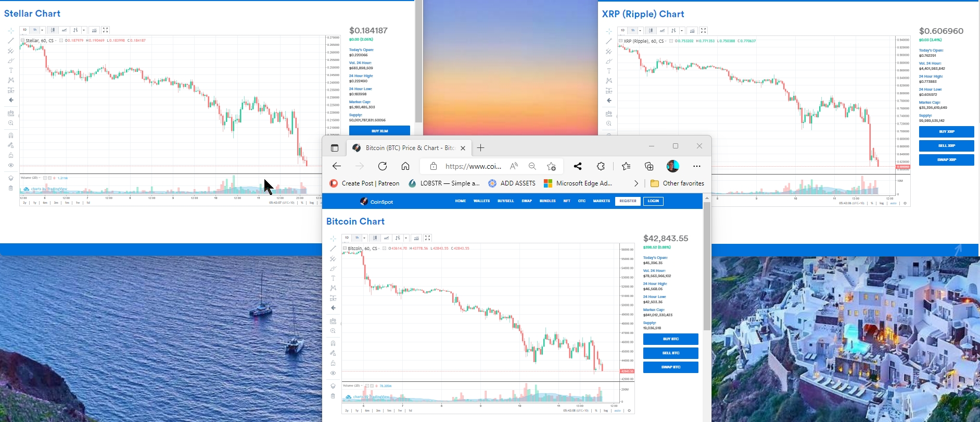Click the magnet mode icon on Bitcoin chart
The height and width of the screenshot is (422, 980).
pyautogui.click(x=333, y=343)
